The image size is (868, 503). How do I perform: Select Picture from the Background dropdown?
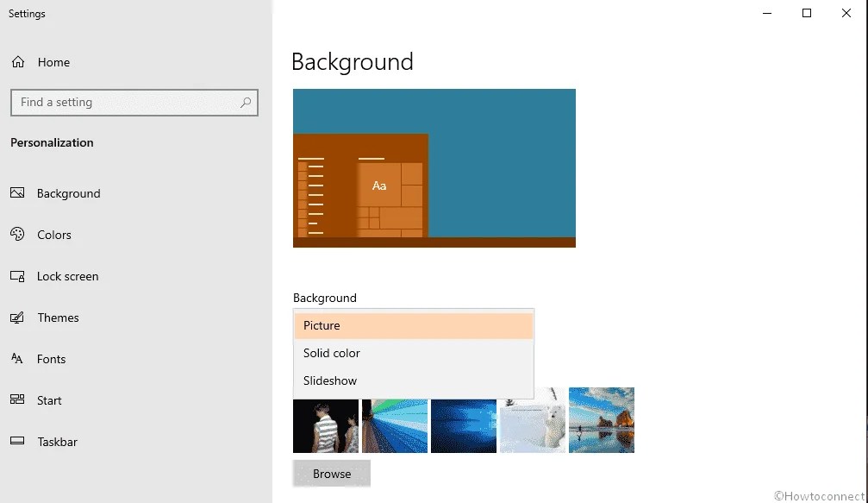(322, 325)
